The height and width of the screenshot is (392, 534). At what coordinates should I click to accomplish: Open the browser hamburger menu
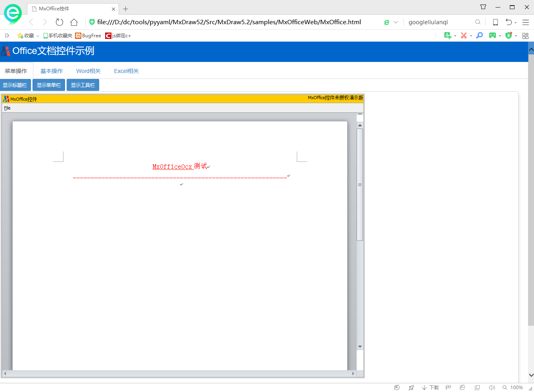(526, 22)
